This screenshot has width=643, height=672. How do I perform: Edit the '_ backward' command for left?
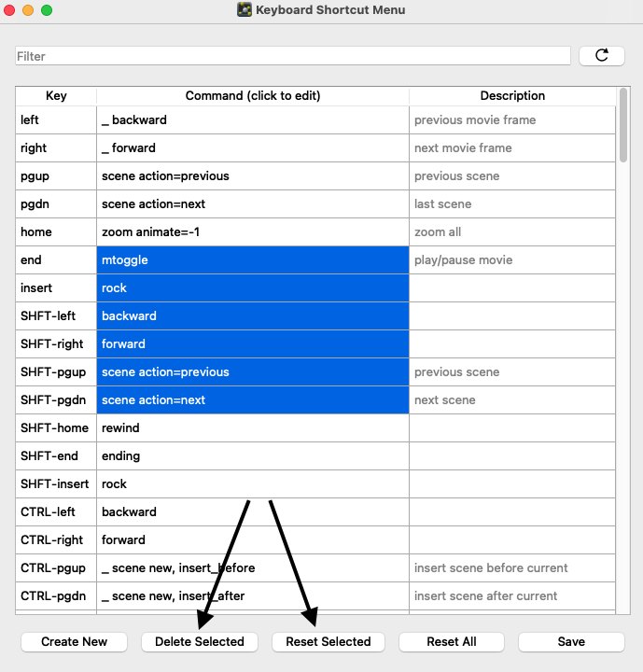pos(253,120)
